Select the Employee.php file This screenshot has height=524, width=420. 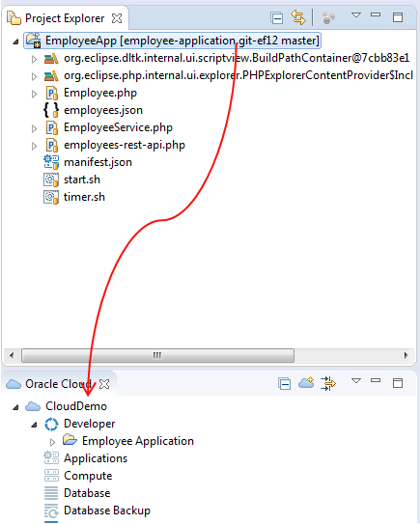[x=100, y=93]
